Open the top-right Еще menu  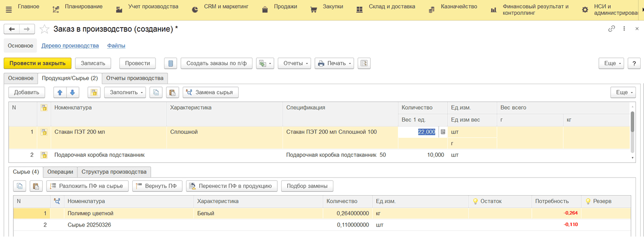point(612,63)
